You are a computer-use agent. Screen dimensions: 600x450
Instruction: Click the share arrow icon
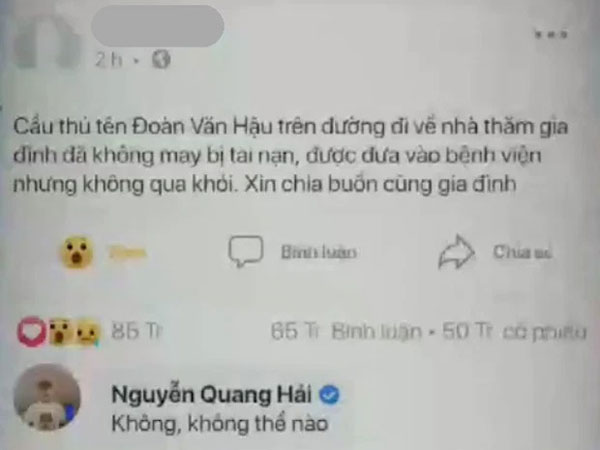pyautogui.click(x=456, y=252)
